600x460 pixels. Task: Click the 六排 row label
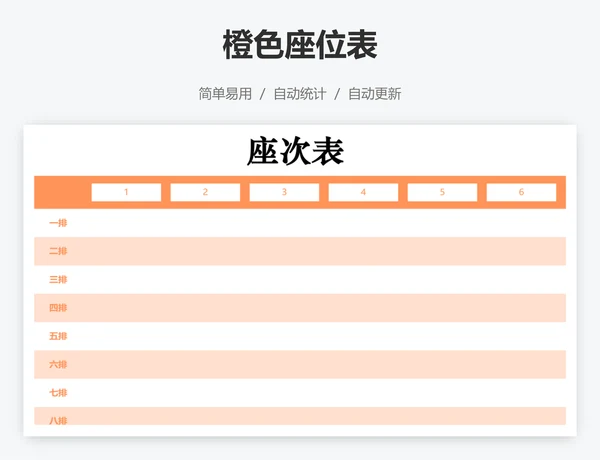pyautogui.click(x=58, y=364)
